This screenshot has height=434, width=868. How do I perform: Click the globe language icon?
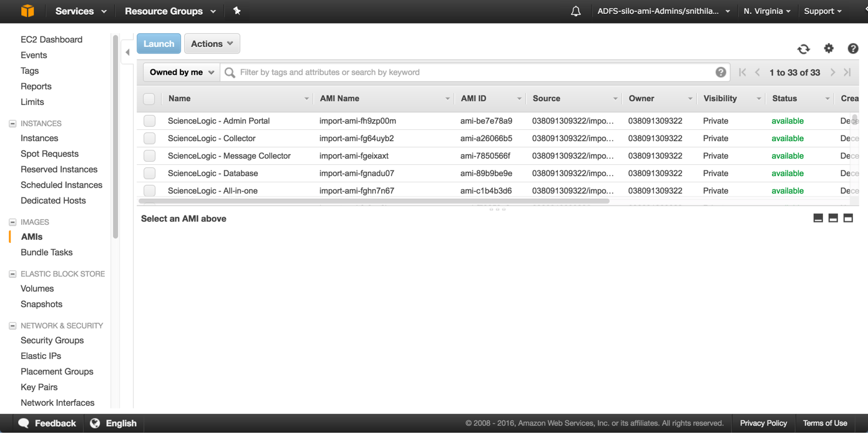click(95, 423)
